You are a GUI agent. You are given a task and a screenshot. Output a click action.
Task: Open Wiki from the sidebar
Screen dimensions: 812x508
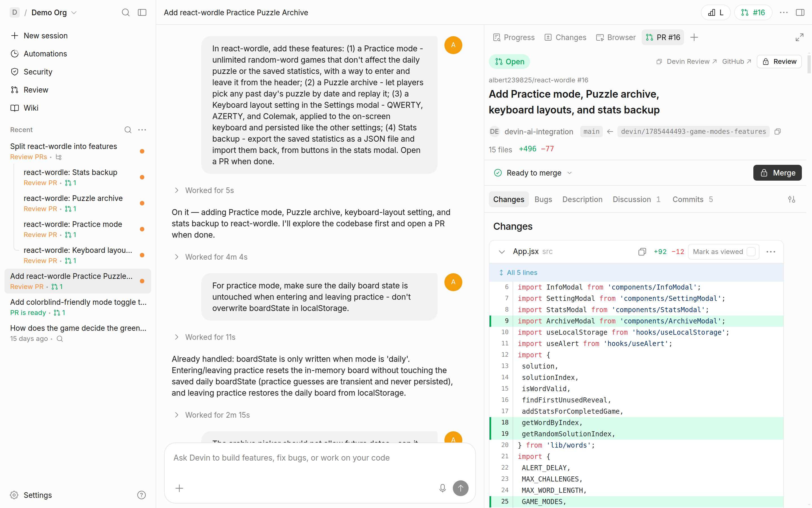(31, 108)
